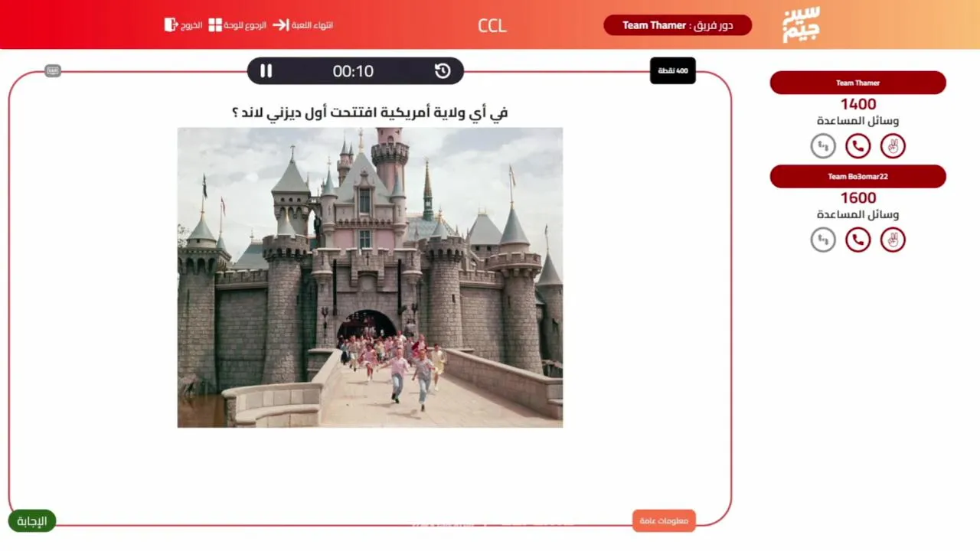Click وسائل المساعدة label under Team Thamer

pyautogui.click(x=858, y=121)
